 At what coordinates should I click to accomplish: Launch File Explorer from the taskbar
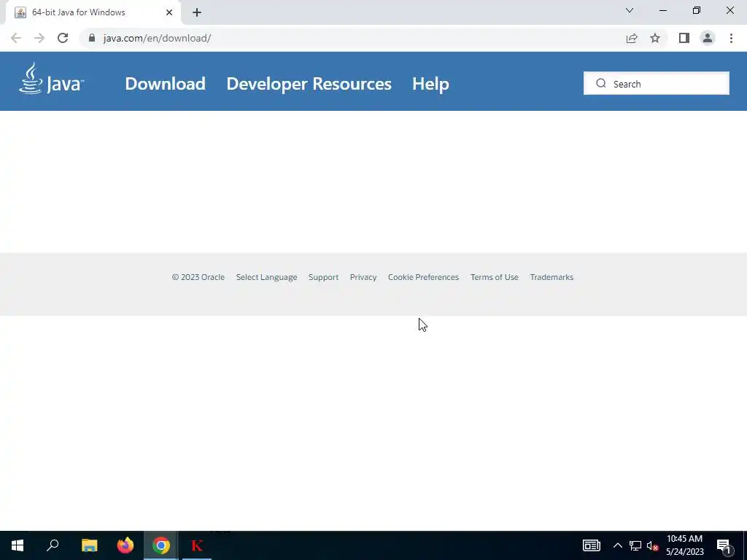[89, 545]
